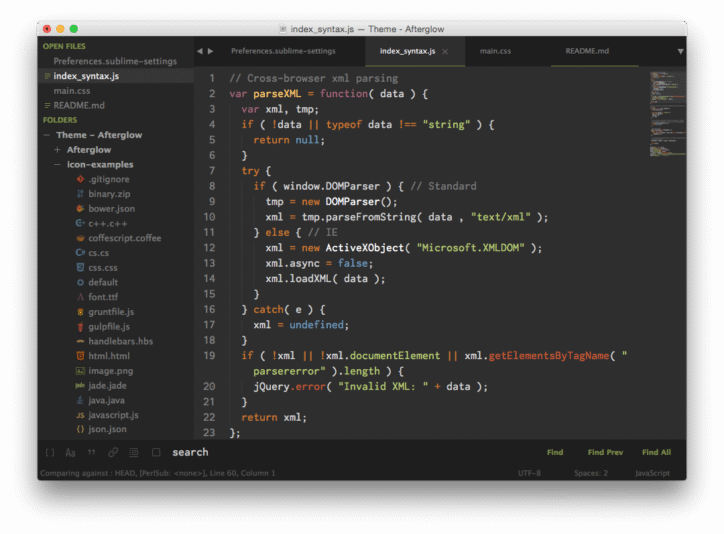Expand the Afterglow subfolder

[x=57, y=150]
